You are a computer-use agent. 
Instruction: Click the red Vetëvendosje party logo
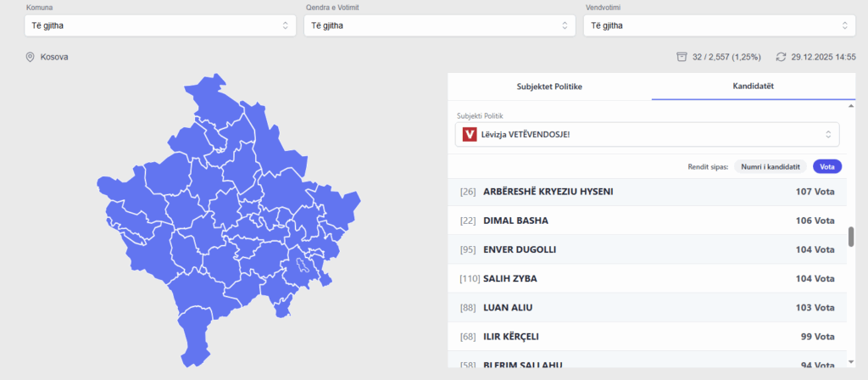(470, 134)
